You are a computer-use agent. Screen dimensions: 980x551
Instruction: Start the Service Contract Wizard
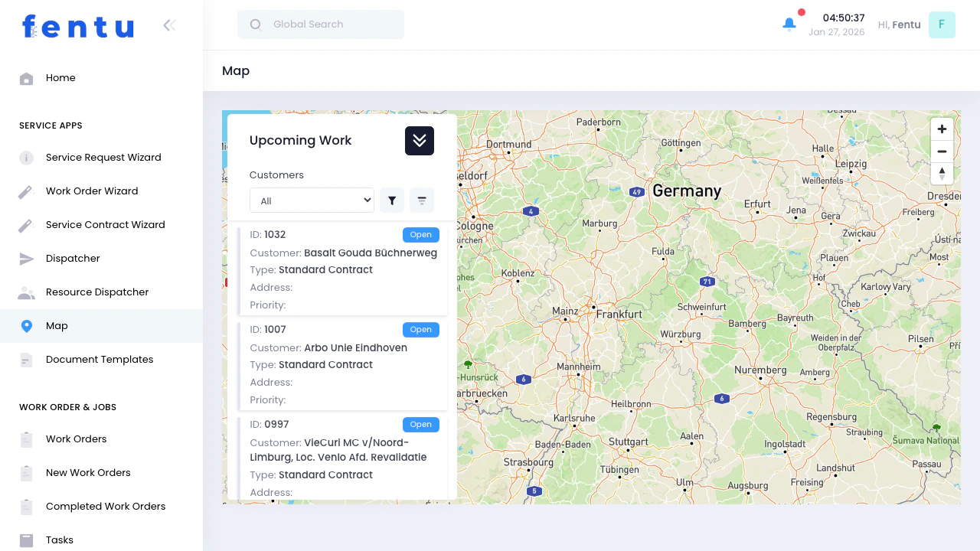[x=105, y=224]
